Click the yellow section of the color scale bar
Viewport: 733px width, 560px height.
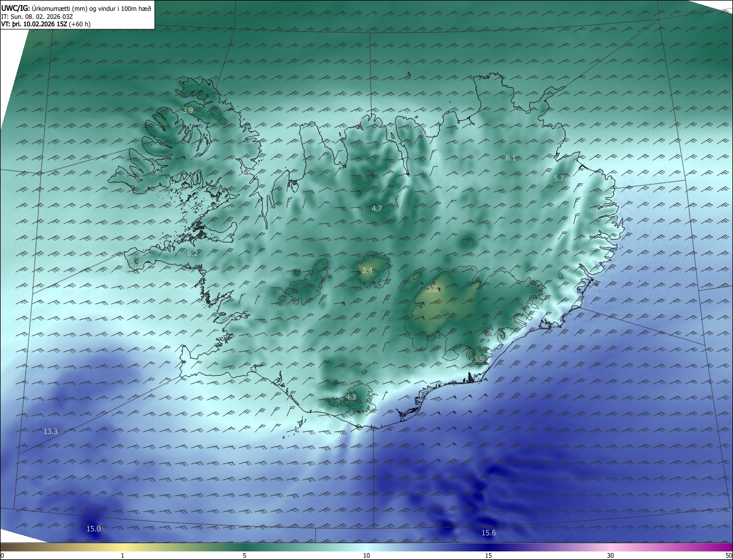pyautogui.click(x=123, y=547)
